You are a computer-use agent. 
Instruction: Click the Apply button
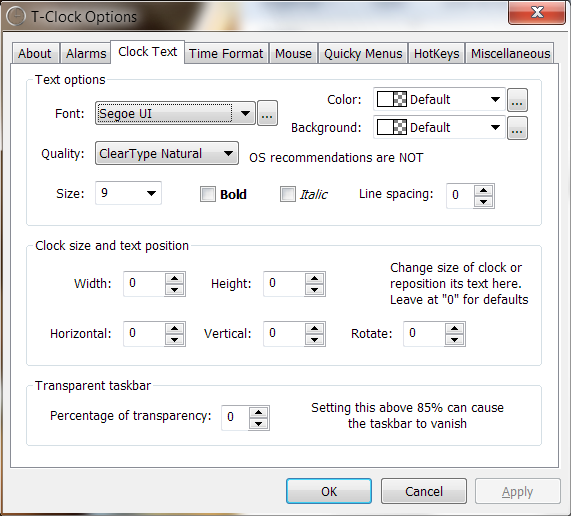(517, 491)
